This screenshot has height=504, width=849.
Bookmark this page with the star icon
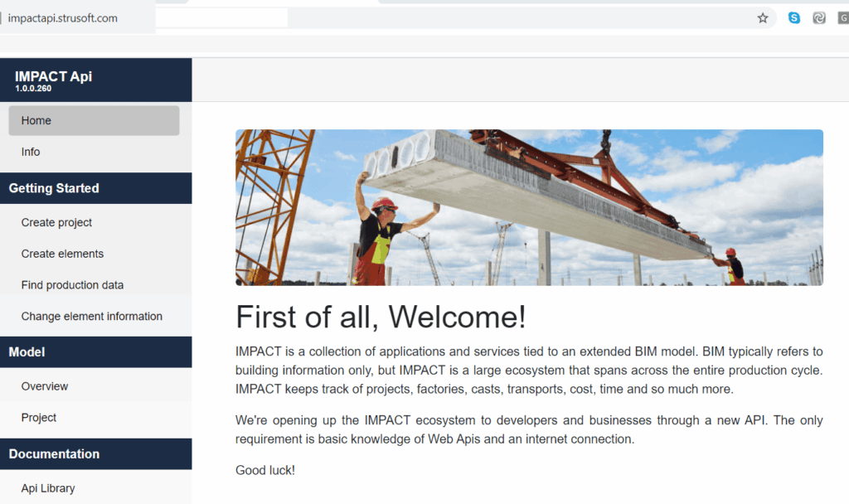(763, 18)
